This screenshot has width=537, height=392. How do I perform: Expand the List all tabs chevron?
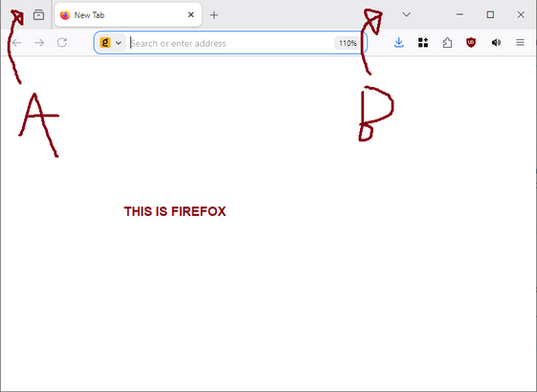point(407,14)
